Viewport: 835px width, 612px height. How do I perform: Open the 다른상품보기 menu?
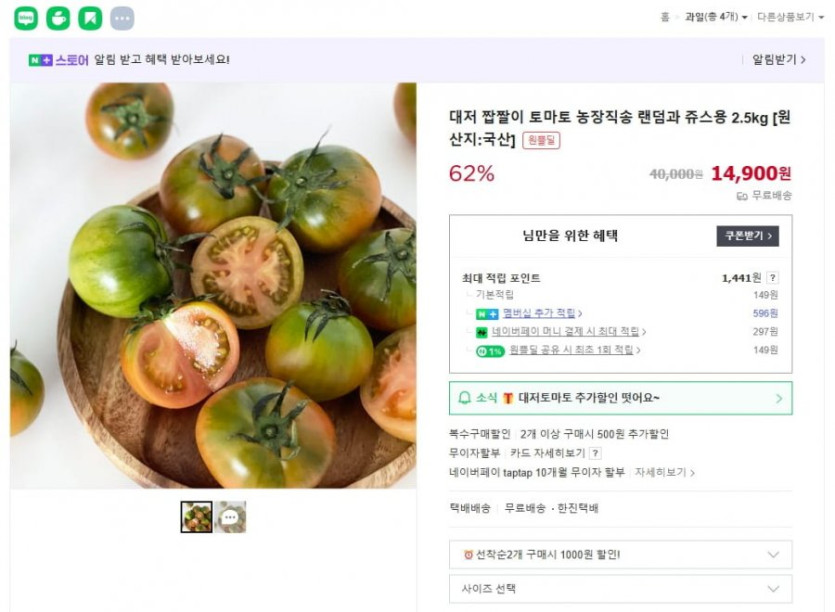click(789, 17)
